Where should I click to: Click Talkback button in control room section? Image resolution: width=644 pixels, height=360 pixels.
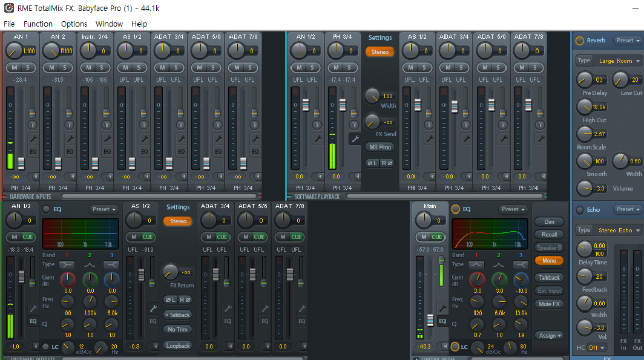coord(549,278)
